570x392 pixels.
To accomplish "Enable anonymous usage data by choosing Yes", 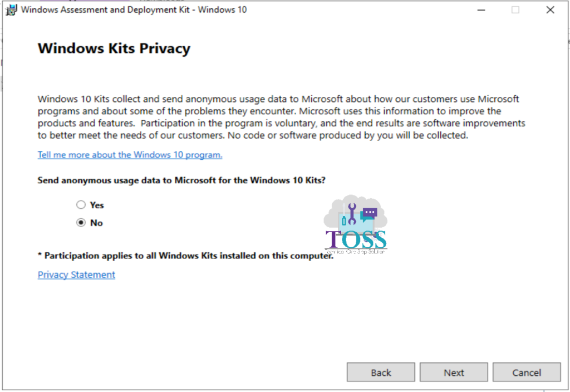I will (81, 204).
